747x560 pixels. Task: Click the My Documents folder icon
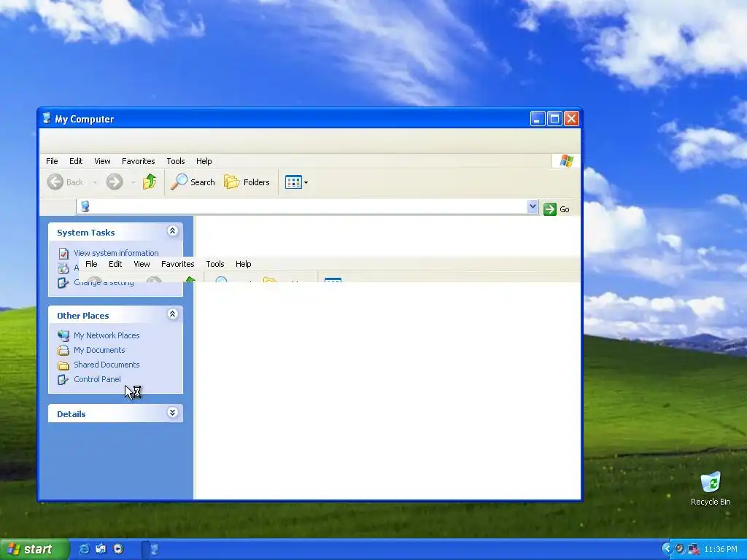tap(63, 351)
